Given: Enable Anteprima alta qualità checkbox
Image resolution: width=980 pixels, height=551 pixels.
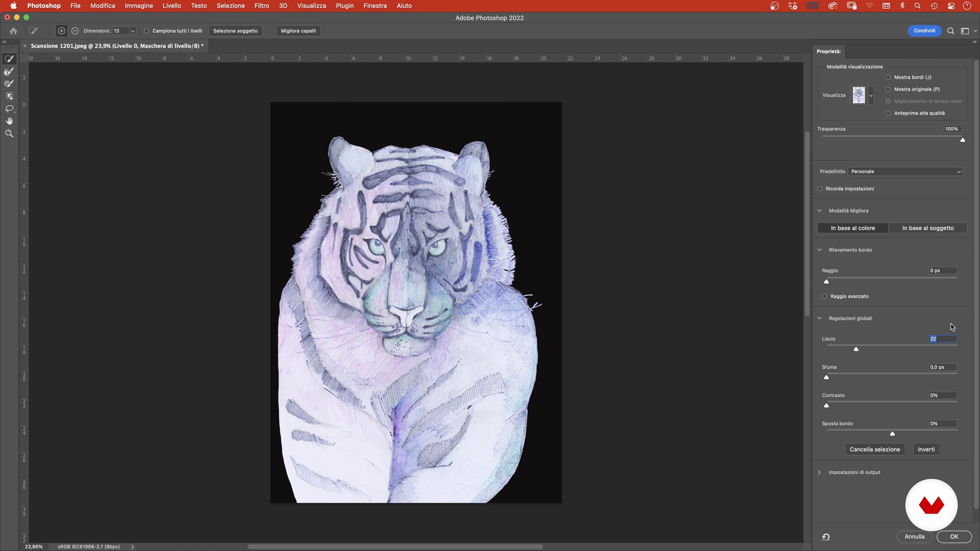Looking at the screenshot, I should tap(888, 113).
